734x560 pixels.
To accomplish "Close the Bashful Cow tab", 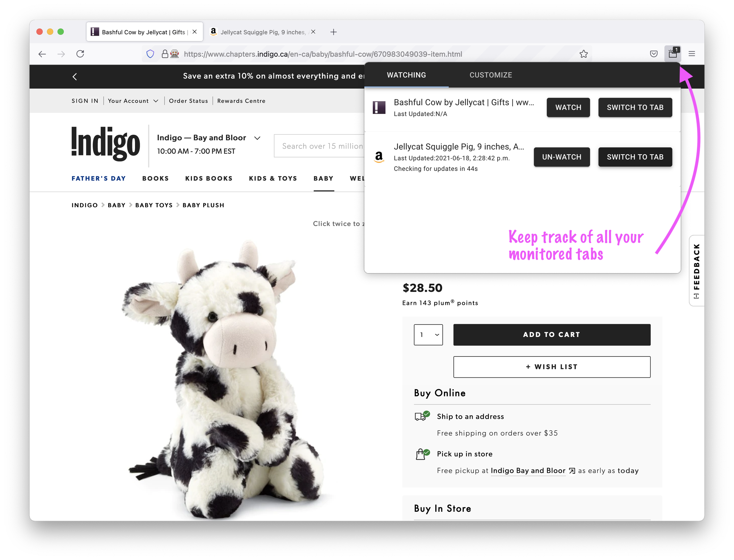I will tap(195, 32).
